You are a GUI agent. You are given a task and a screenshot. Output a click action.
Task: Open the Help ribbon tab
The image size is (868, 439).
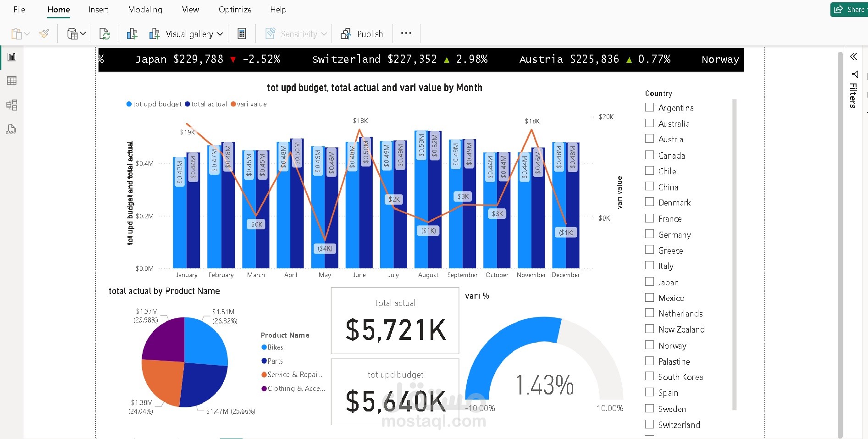pyautogui.click(x=278, y=9)
